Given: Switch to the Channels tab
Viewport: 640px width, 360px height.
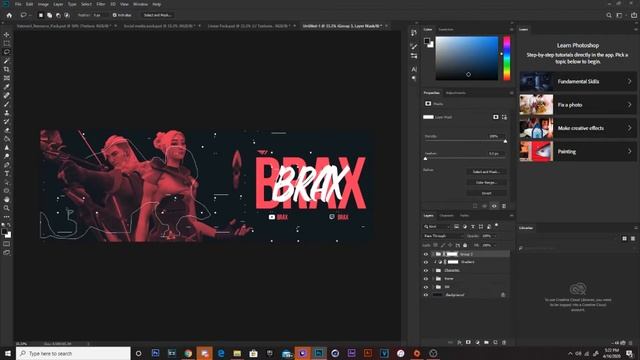Looking at the screenshot, I should coord(447,216).
